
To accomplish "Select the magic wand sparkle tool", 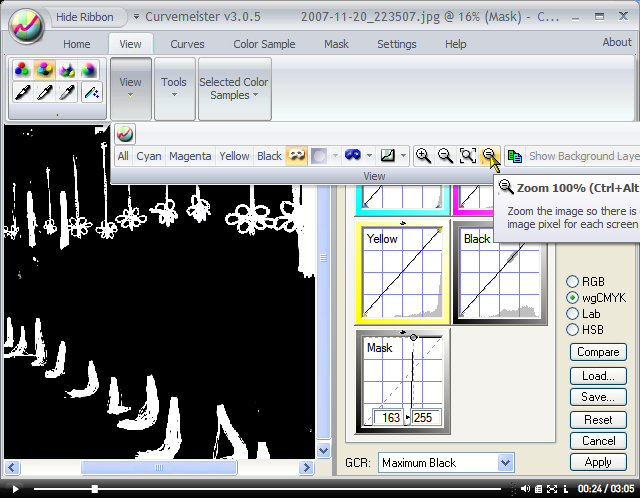I will click(x=91, y=92).
